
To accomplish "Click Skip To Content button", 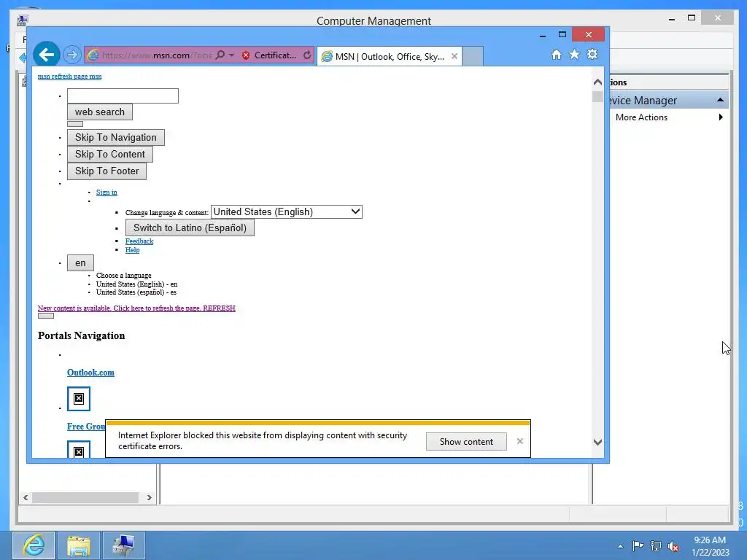I will (x=110, y=155).
